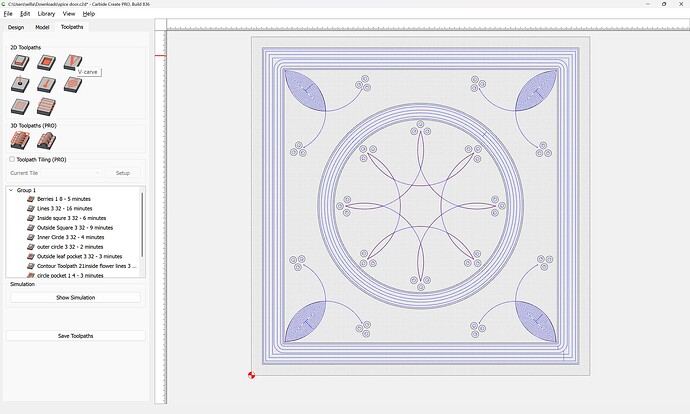Collapse the Group 1 tree node

point(11,190)
